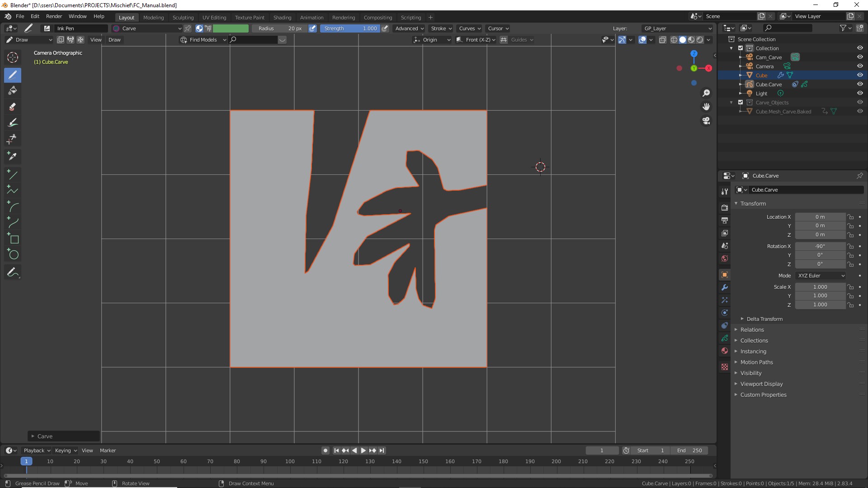Image resolution: width=868 pixels, height=488 pixels.
Task: Open the Modifier Properties tab
Action: (725, 287)
